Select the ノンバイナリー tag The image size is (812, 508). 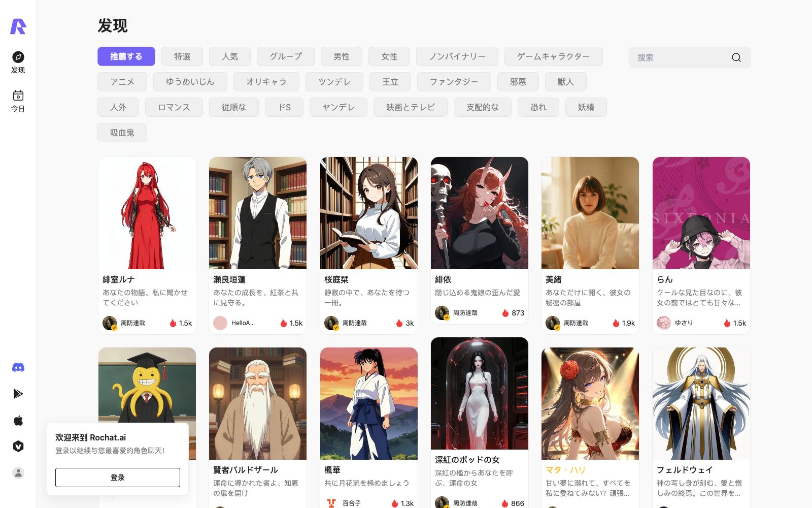tap(457, 56)
